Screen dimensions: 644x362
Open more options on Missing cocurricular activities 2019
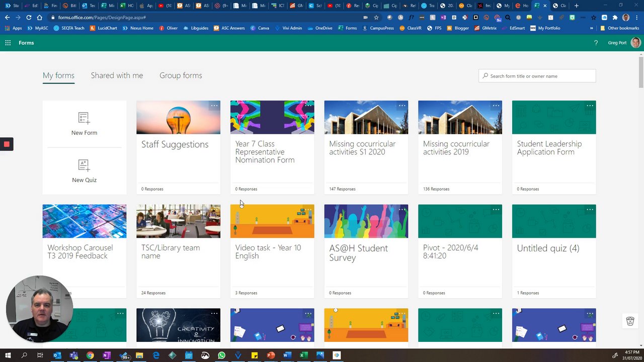496,106
